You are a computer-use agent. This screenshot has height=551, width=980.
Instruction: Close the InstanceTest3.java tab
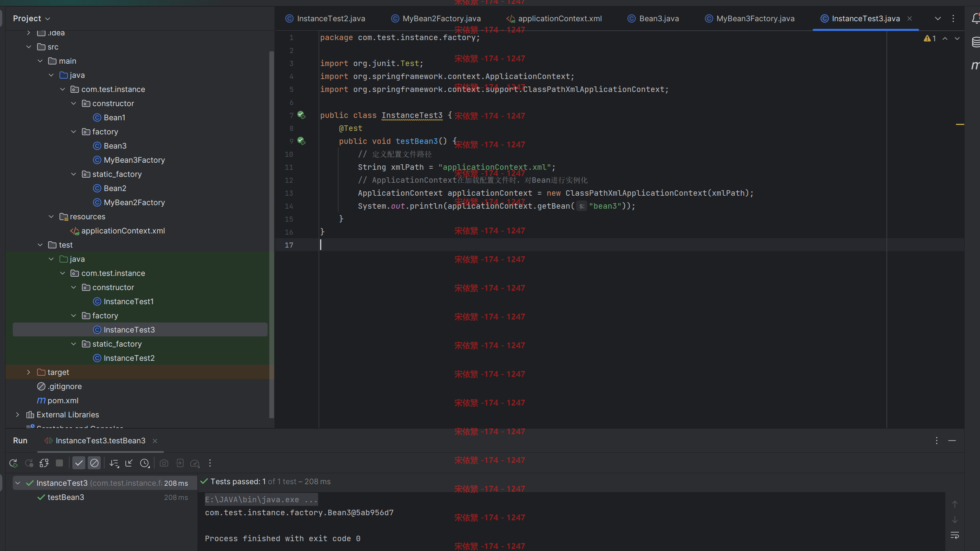click(x=910, y=18)
